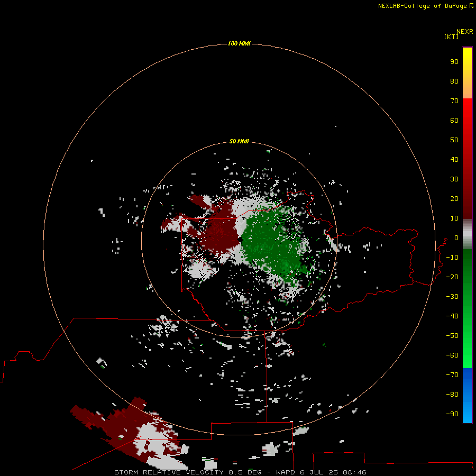This screenshot has height=476, width=476.
Task: Click the 10 value on velocity scale
Action: pyautogui.click(x=454, y=218)
